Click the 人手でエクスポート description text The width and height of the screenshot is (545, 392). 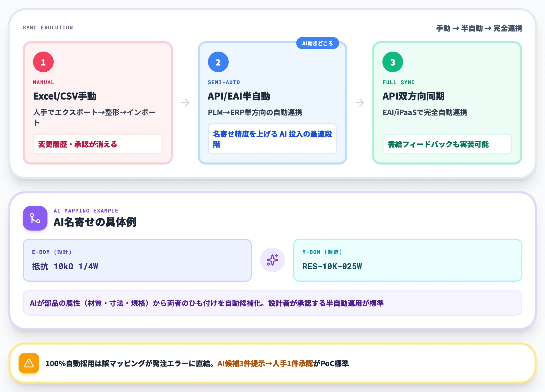94,117
